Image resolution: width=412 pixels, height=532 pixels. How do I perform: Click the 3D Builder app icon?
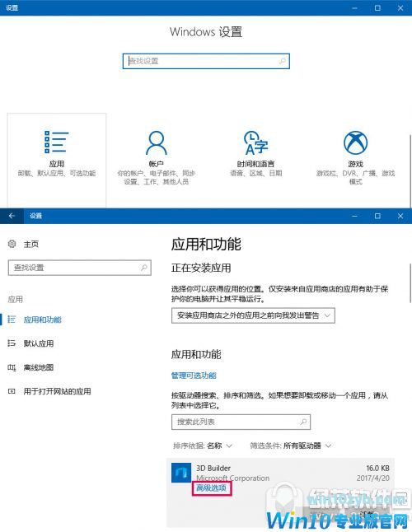[x=181, y=473]
